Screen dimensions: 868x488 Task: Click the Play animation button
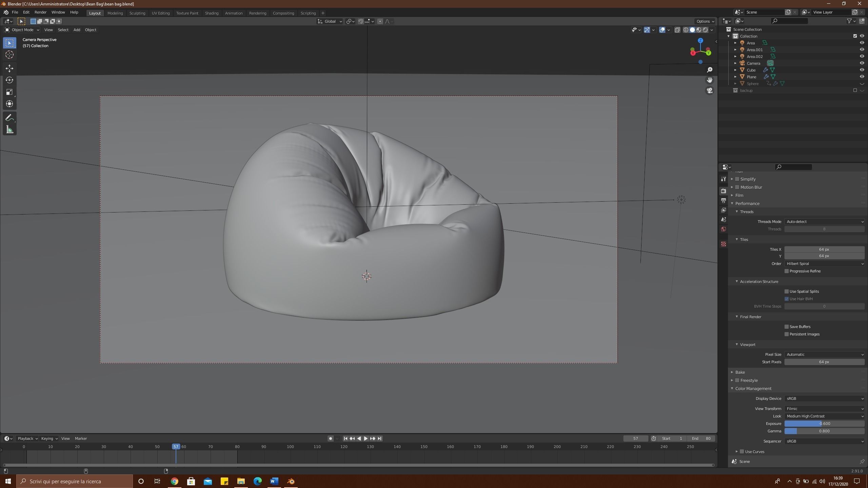pos(366,439)
